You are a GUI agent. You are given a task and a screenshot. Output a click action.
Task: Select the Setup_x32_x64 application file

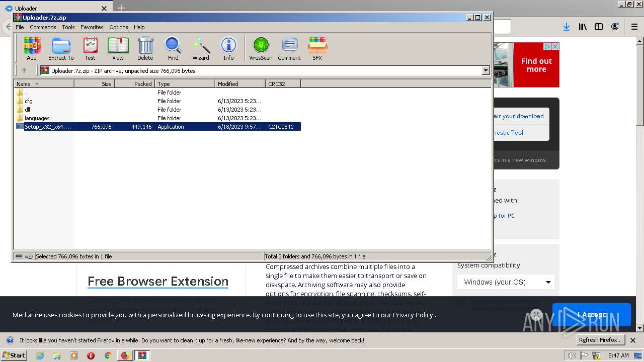point(157,127)
